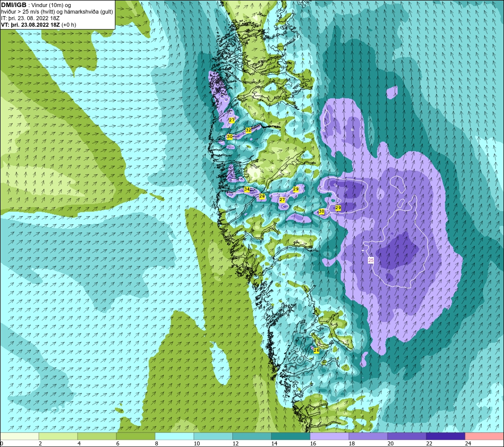This screenshot has height=447, width=504.
Task: Pick the 22–24 m/s dark indigo legend swatch
Action: [x=446, y=436]
